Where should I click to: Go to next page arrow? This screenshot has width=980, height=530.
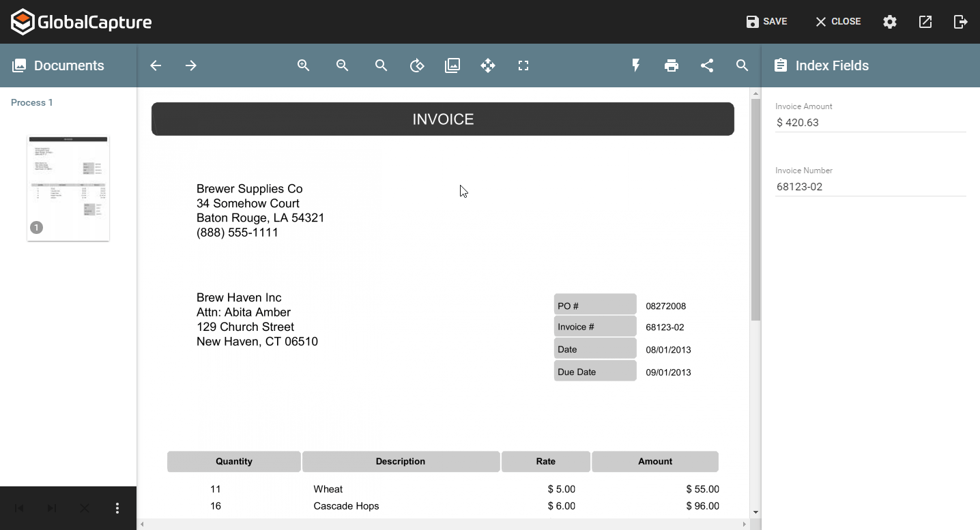pyautogui.click(x=191, y=65)
